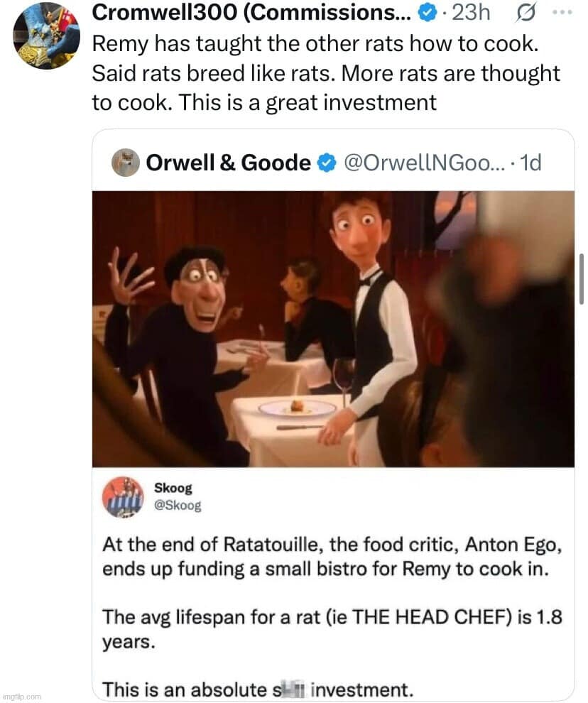The height and width of the screenshot is (703, 588).
Task: Click Orwell & Goode's small avatar
Action: point(124,163)
